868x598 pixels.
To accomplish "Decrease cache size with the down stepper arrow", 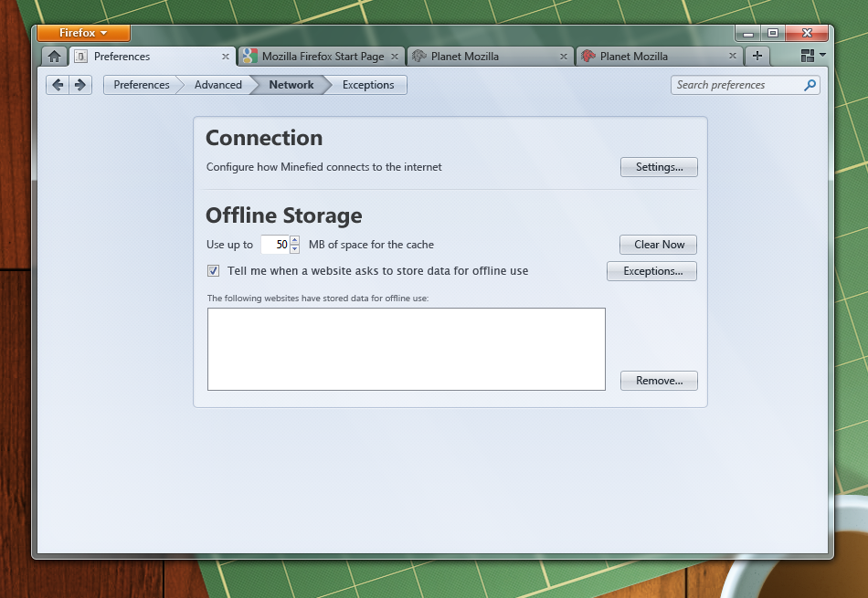I will [293, 248].
